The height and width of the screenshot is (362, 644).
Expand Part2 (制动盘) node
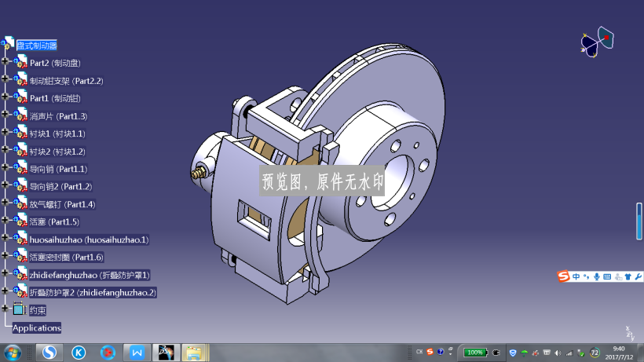pyautogui.click(x=5, y=61)
